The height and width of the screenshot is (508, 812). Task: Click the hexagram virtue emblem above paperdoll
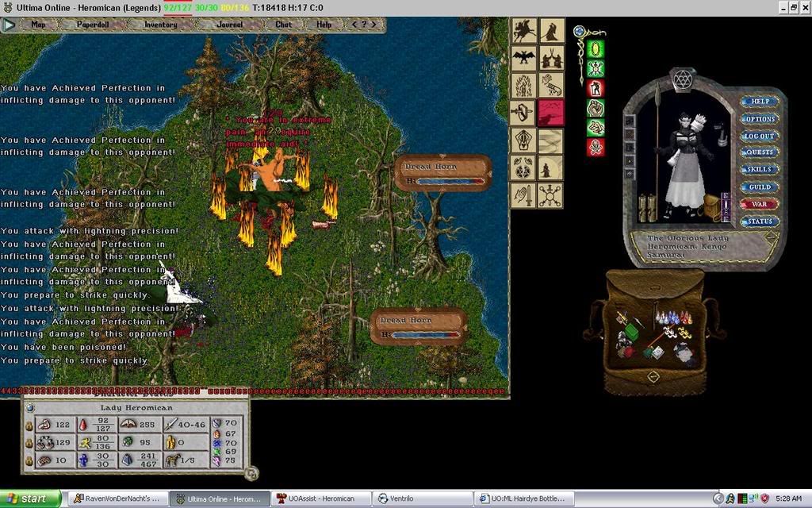(x=683, y=79)
